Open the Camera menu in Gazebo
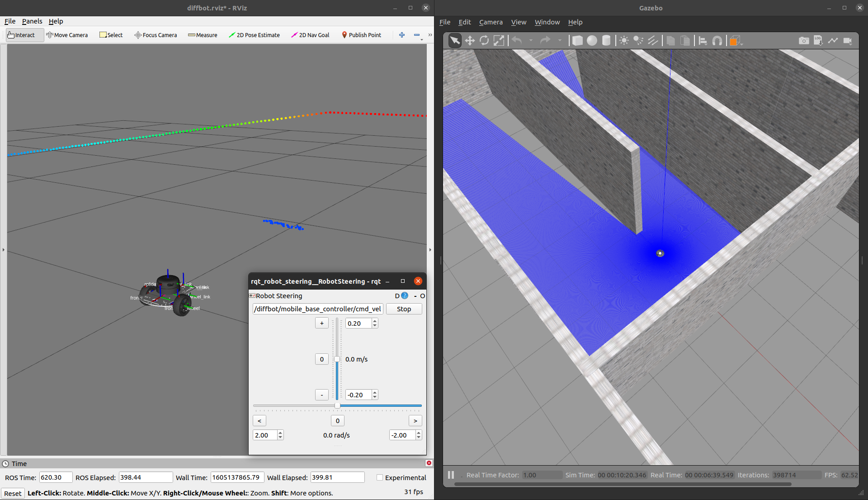Image resolution: width=868 pixels, height=500 pixels. click(491, 22)
